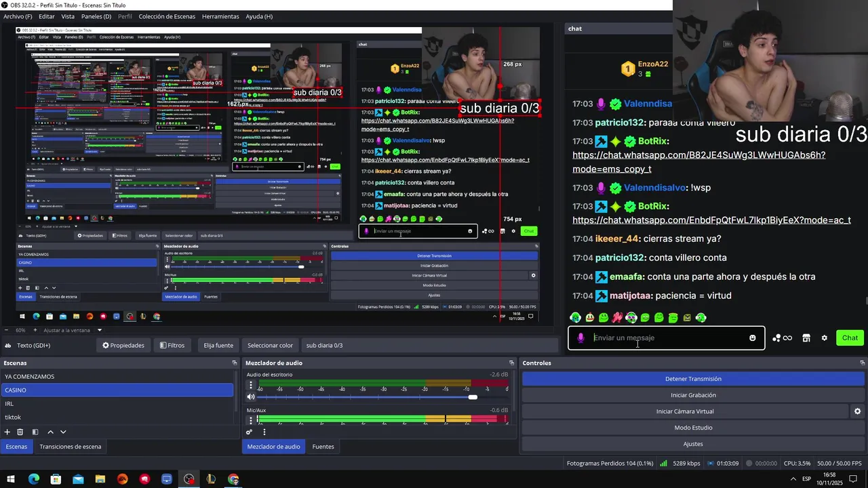Open source Filtros button

[172, 346]
